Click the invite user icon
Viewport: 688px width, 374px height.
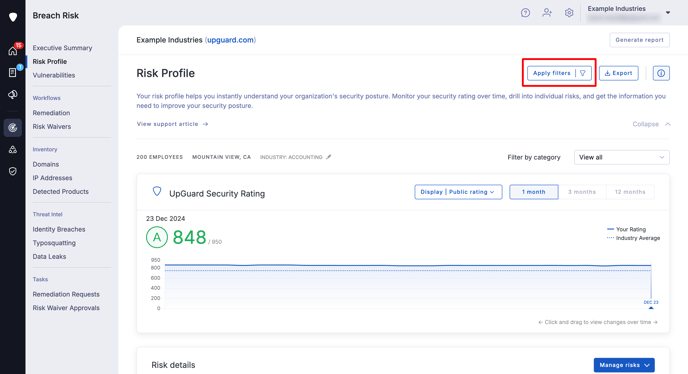547,13
